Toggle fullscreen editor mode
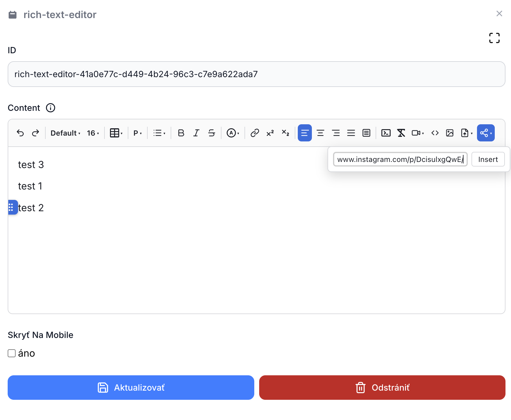Viewport: 511px width, 420px height. coord(494,38)
